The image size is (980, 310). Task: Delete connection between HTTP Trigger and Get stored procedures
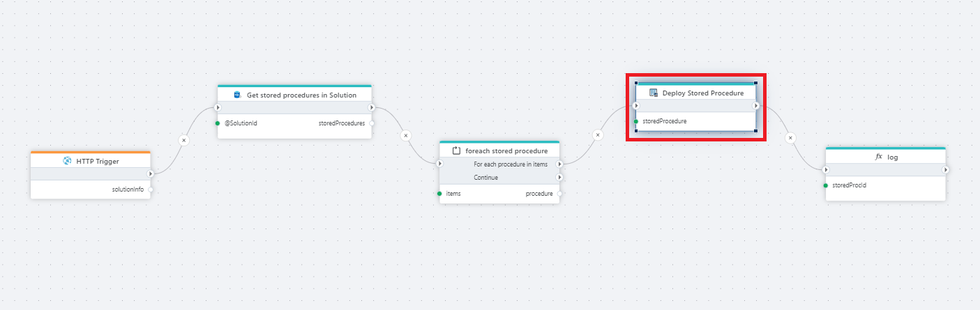pyautogui.click(x=183, y=140)
